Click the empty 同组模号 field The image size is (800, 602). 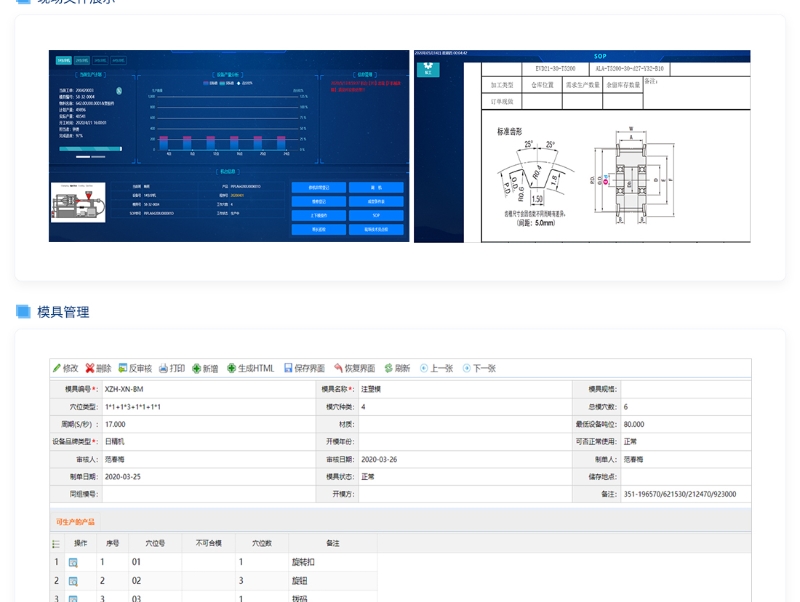(208, 494)
